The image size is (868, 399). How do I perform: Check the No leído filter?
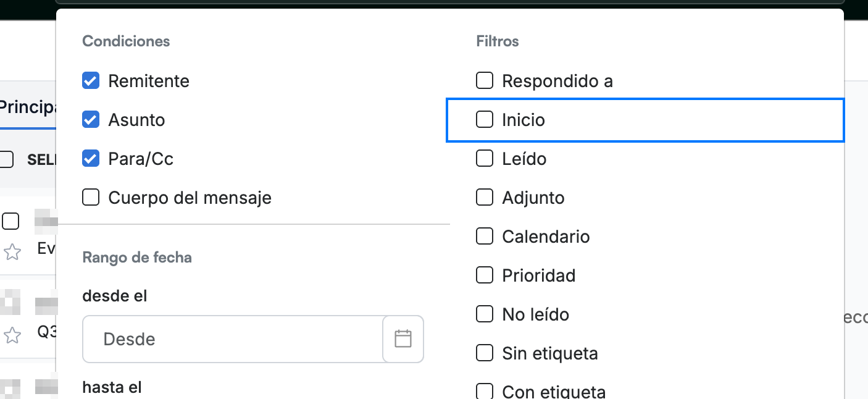pyautogui.click(x=485, y=314)
